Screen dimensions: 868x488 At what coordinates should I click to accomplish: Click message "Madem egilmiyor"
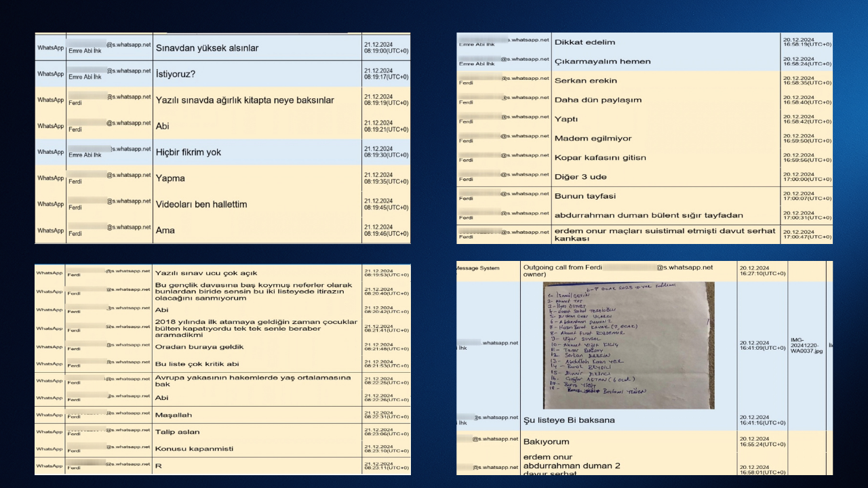click(x=593, y=139)
